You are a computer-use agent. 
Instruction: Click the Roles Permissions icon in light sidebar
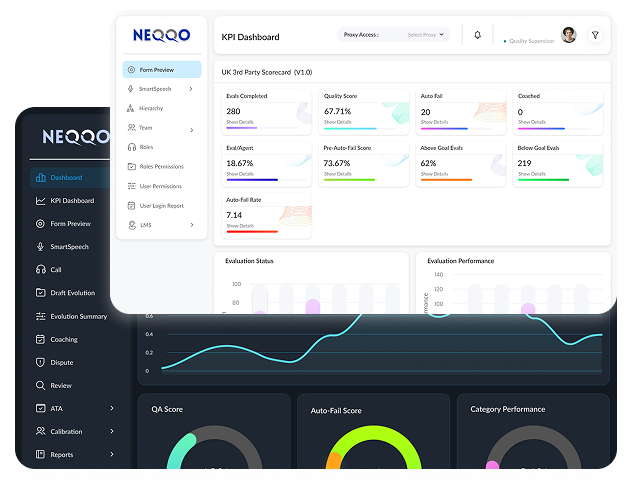(x=132, y=166)
